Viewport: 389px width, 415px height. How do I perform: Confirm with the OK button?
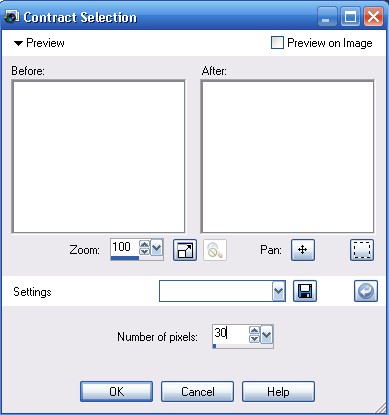(x=116, y=392)
